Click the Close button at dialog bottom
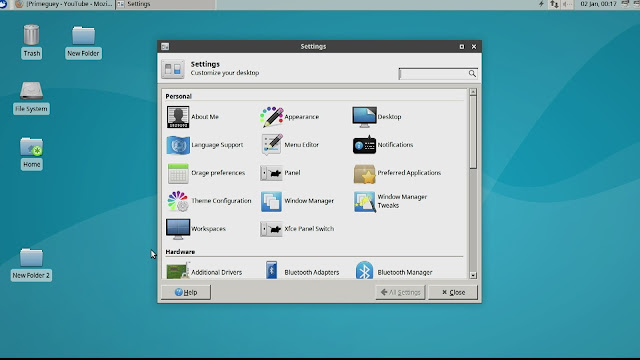 453,292
